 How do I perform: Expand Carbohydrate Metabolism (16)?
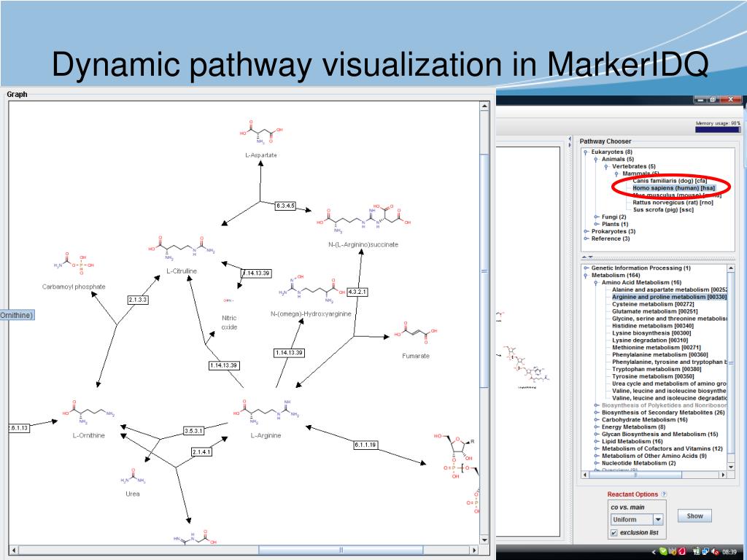point(597,420)
